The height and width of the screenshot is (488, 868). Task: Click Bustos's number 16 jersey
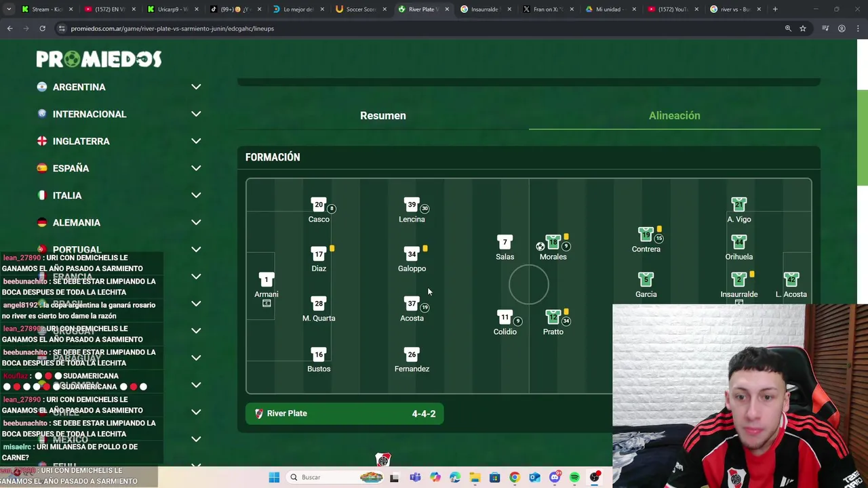point(319,354)
